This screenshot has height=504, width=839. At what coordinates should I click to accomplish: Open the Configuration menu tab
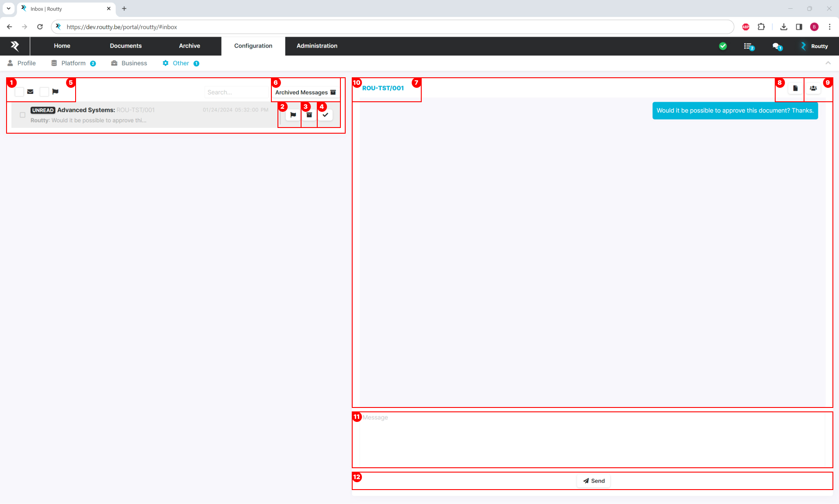click(x=253, y=45)
